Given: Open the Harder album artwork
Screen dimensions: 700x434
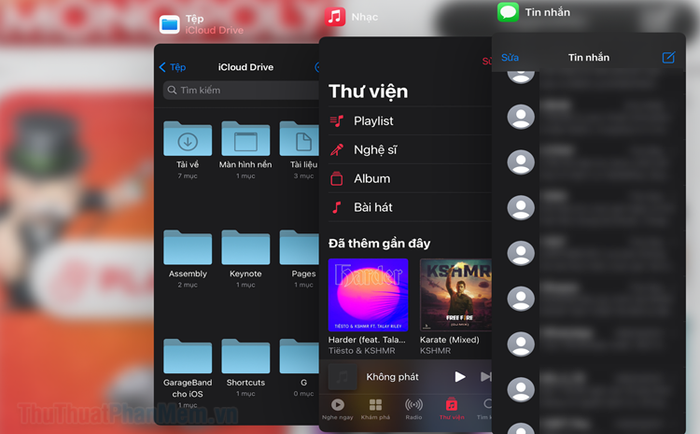Looking at the screenshot, I should click(x=368, y=295).
